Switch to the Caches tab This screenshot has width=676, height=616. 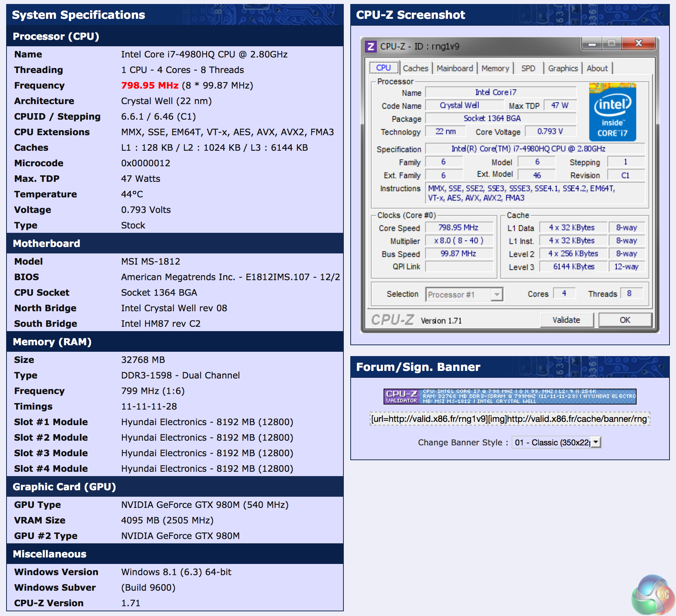tap(415, 68)
